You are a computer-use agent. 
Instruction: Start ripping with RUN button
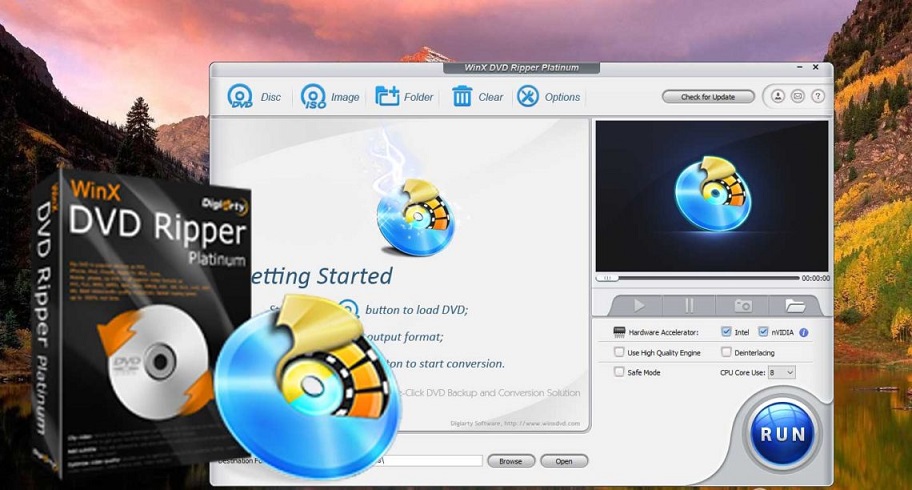pyautogui.click(x=782, y=434)
